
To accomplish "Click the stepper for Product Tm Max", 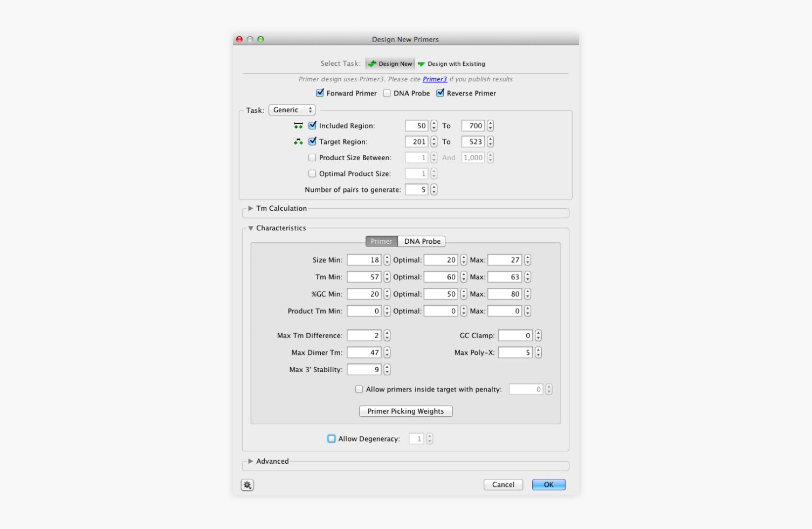I will coord(528,311).
